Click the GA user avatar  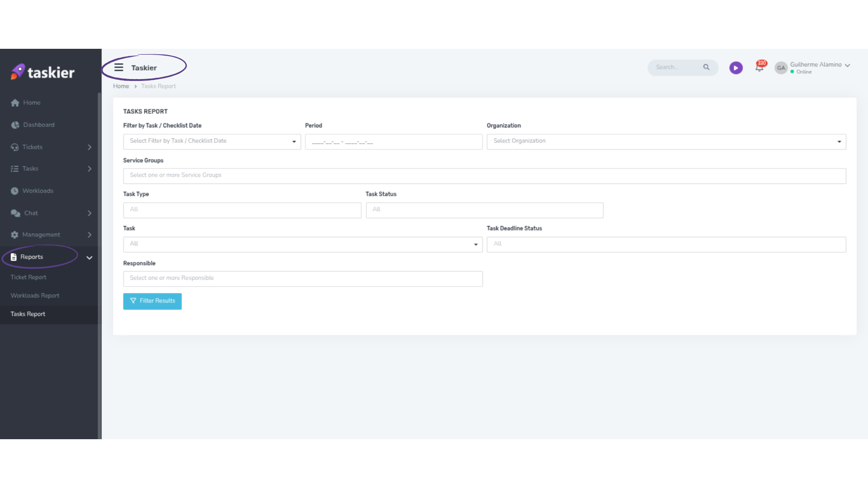[781, 68]
